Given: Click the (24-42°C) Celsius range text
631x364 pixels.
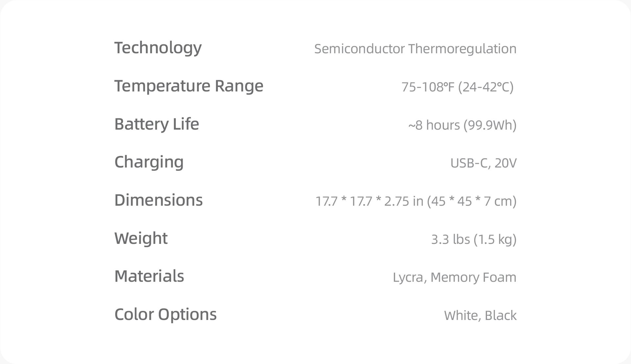Looking at the screenshot, I should pyautogui.click(x=485, y=87).
